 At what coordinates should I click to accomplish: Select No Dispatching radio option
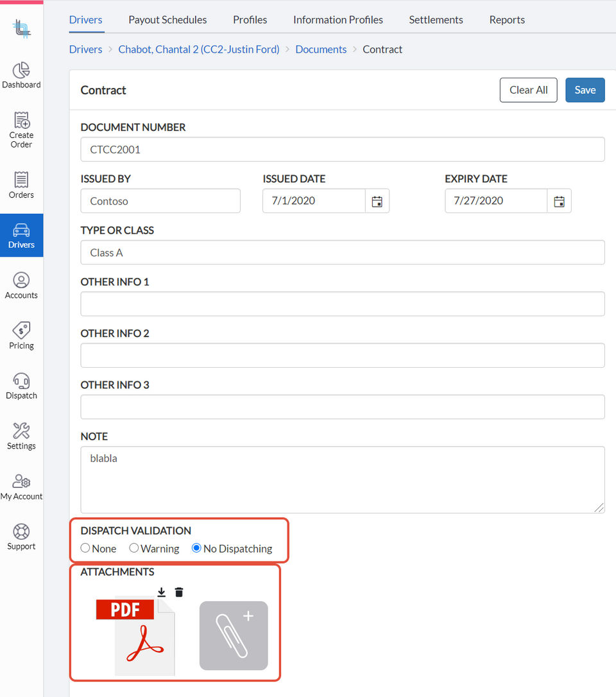(x=196, y=548)
